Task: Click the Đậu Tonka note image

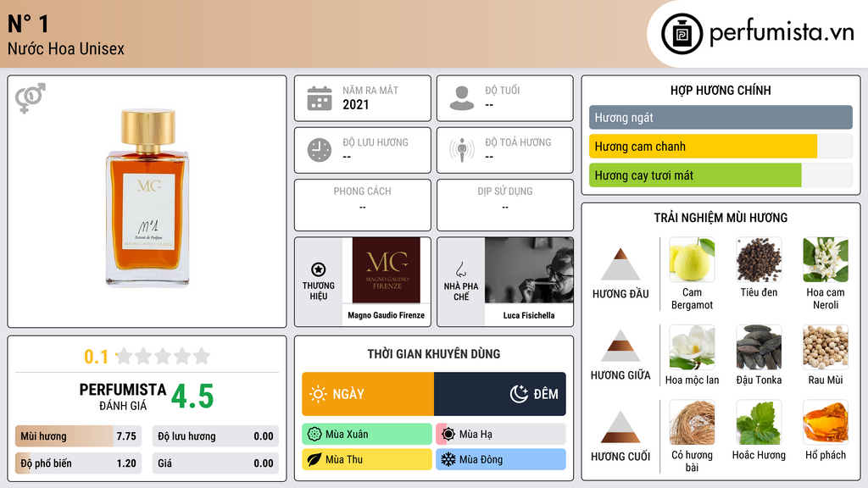Action: click(x=759, y=347)
